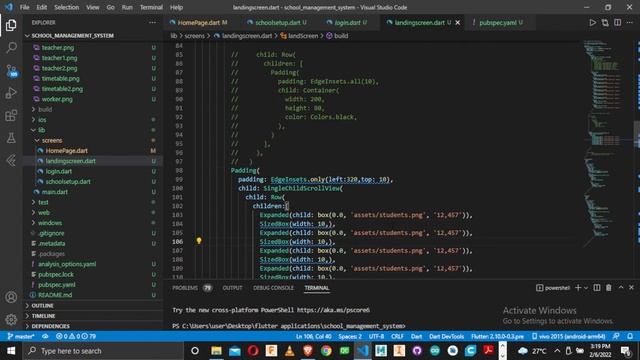Expand the web folder
The height and width of the screenshot is (360, 640).
[93, 212]
